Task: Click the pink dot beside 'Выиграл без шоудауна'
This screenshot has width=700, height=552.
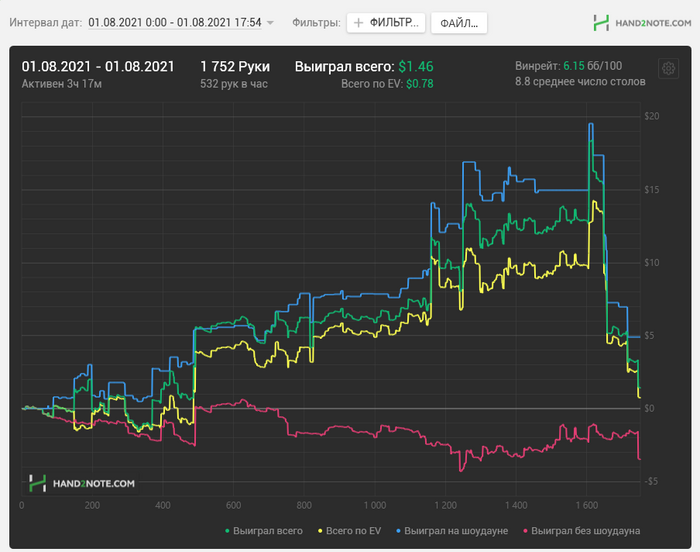Action: click(x=525, y=531)
